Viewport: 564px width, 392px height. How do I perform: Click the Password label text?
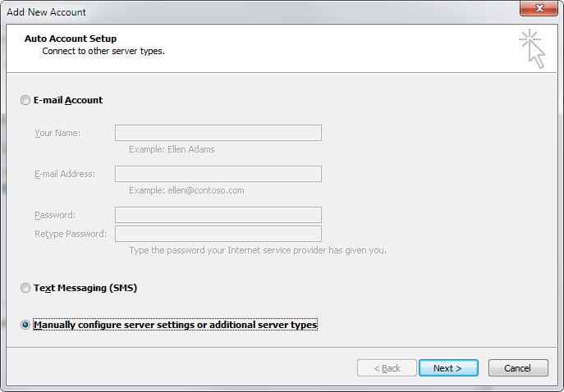click(x=55, y=215)
